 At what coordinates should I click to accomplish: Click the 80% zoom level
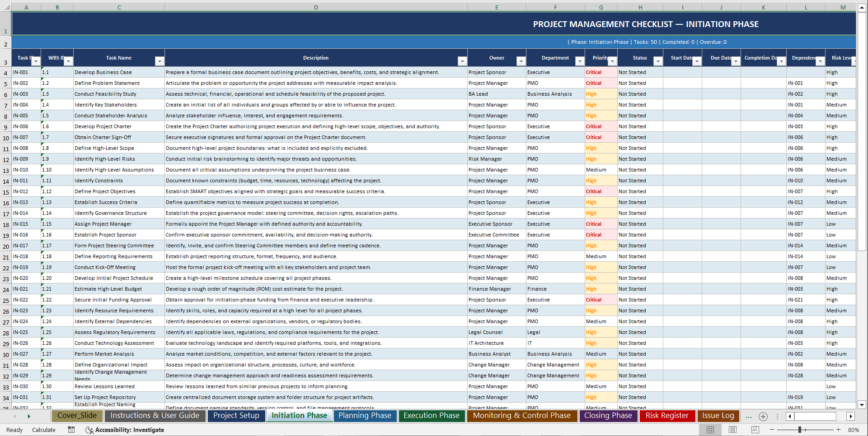click(854, 430)
